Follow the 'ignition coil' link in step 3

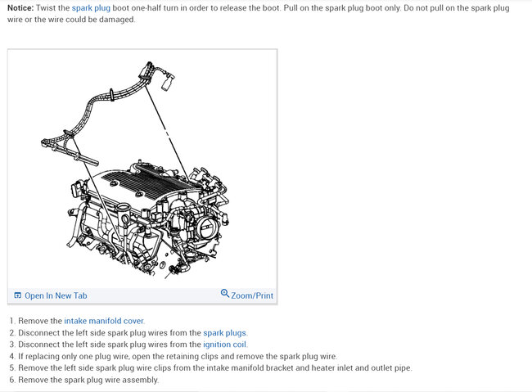click(x=225, y=345)
